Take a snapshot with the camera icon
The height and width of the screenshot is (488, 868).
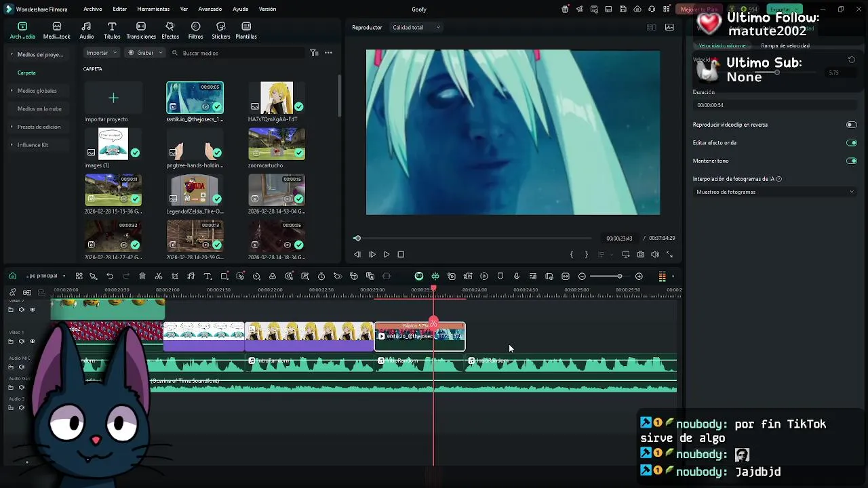640,255
